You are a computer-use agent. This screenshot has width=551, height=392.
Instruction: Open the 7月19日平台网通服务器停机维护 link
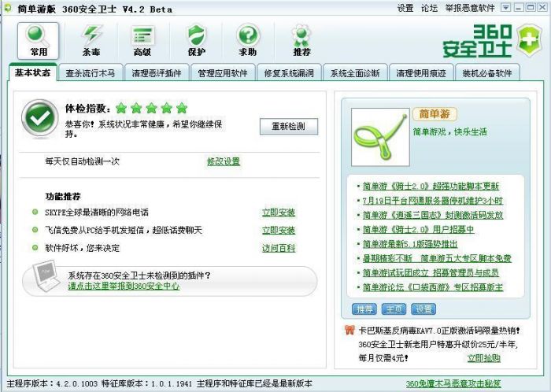(433, 201)
